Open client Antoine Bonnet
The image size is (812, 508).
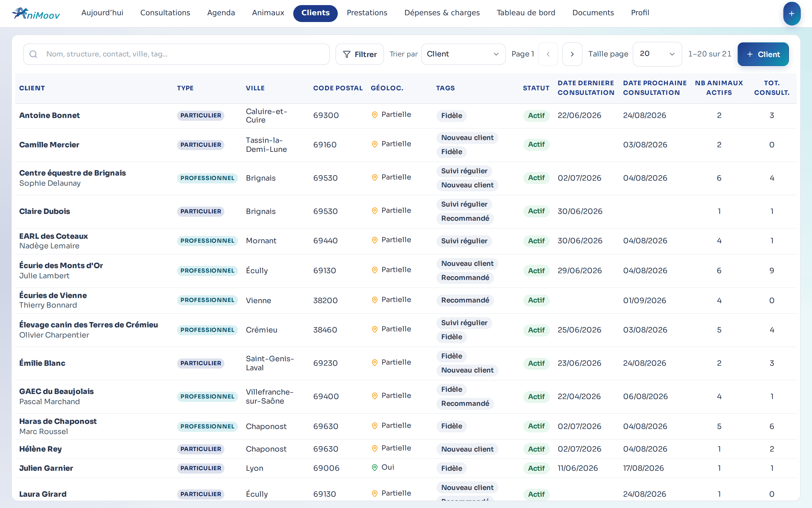point(49,115)
